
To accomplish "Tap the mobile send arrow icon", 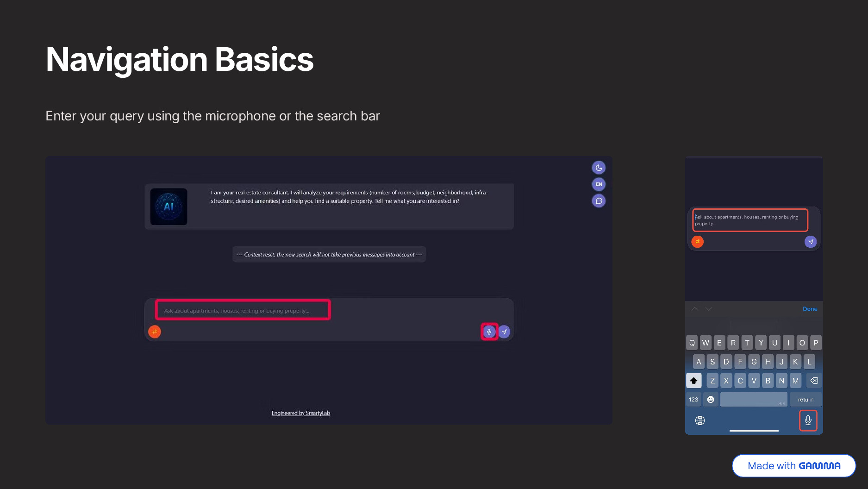I will 811,242.
